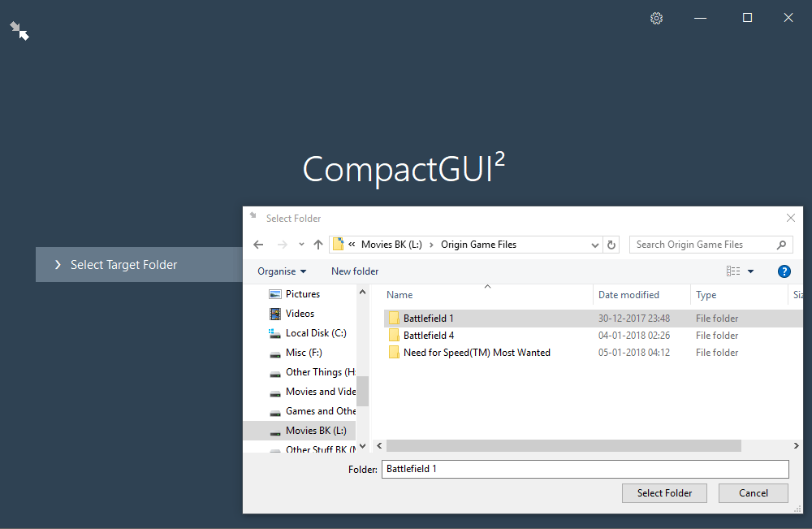Click date 05-01-2018 04:12
Image resolution: width=812 pixels, height=529 pixels.
[x=634, y=353]
